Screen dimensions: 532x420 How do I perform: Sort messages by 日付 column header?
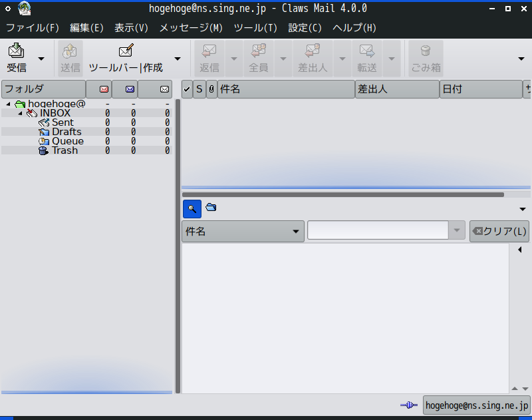tap(481, 89)
